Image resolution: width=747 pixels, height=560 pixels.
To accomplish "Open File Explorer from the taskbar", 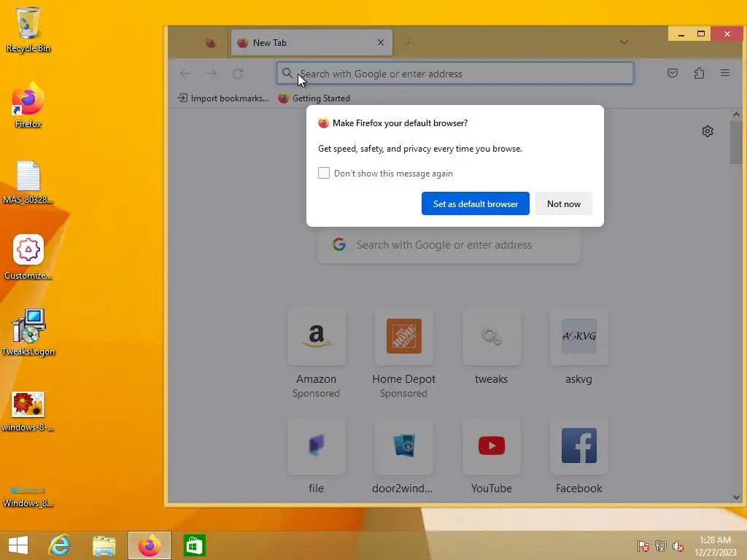I will 104,545.
